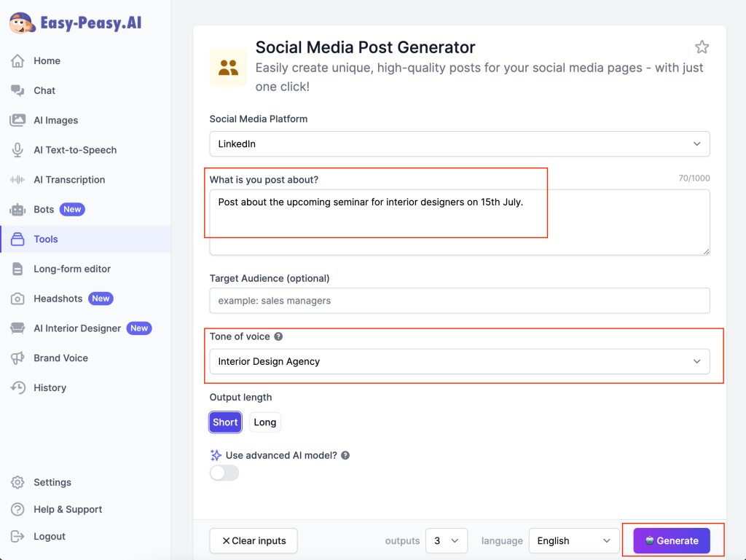Toggle the Use advanced AI model switch

[x=224, y=473]
